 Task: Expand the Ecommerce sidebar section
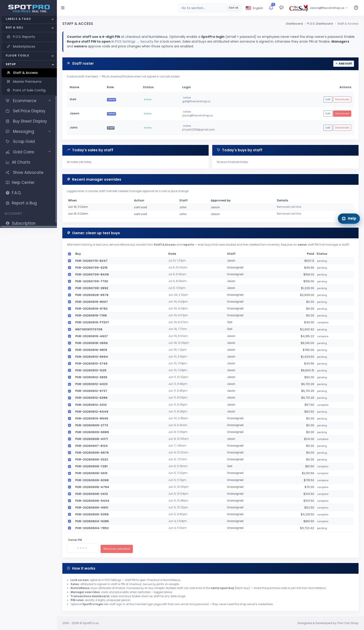click(x=28, y=101)
